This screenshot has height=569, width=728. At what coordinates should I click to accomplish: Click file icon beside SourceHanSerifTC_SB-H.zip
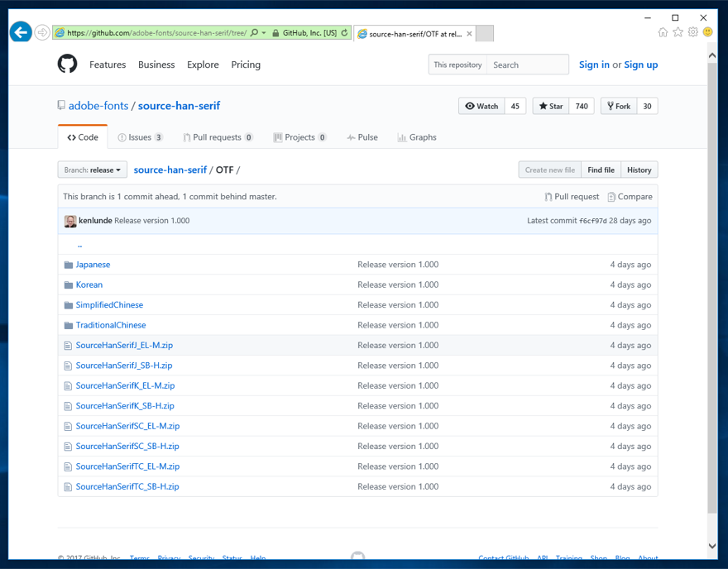click(x=68, y=486)
